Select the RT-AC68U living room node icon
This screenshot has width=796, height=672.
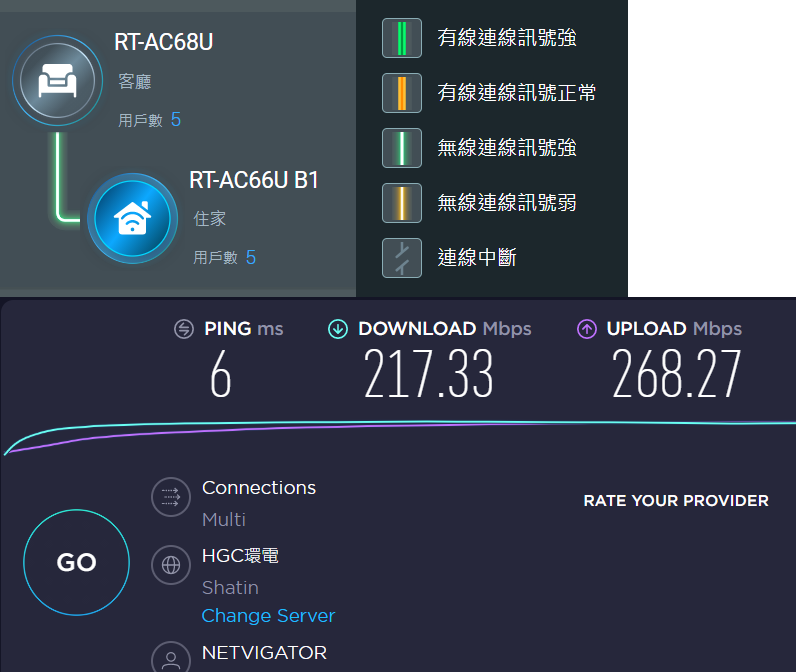57,80
